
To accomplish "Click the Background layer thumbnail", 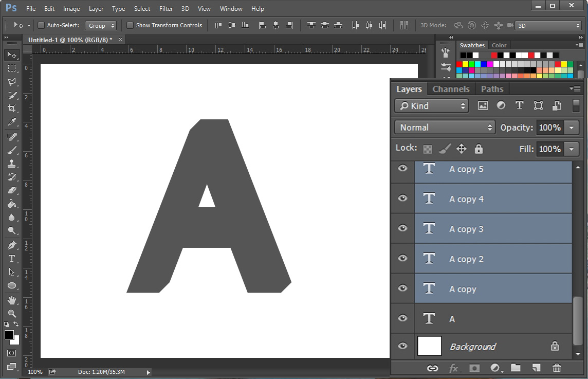I will pos(429,346).
